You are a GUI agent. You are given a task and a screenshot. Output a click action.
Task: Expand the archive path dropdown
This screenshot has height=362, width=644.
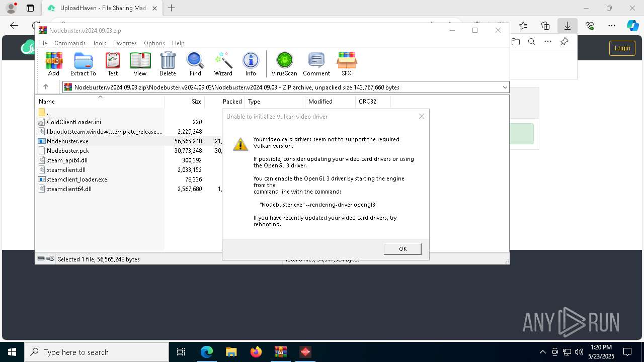pos(505,87)
